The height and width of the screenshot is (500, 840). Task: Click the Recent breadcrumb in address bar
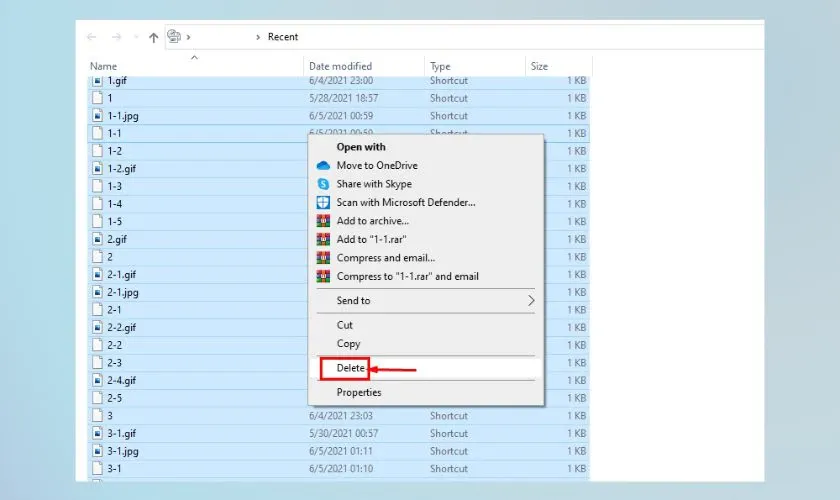pos(283,37)
